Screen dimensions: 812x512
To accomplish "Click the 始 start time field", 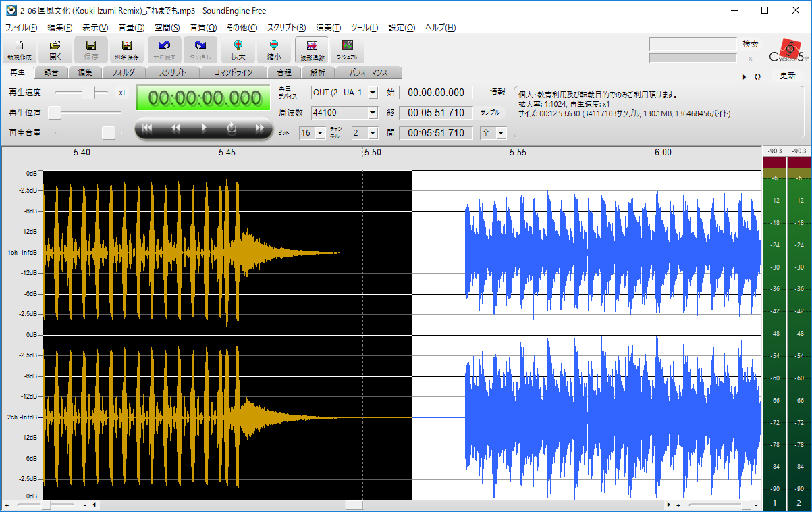I will click(x=436, y=93).
